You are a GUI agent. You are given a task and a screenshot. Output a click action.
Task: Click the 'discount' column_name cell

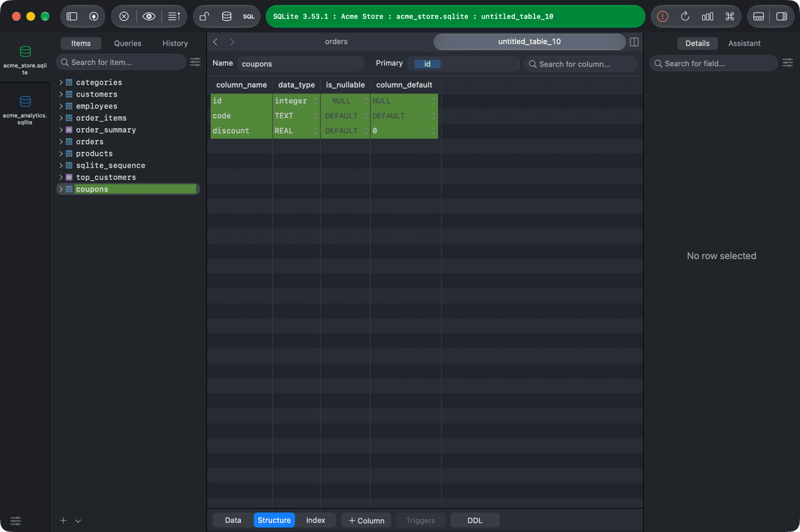coord(241,131)
